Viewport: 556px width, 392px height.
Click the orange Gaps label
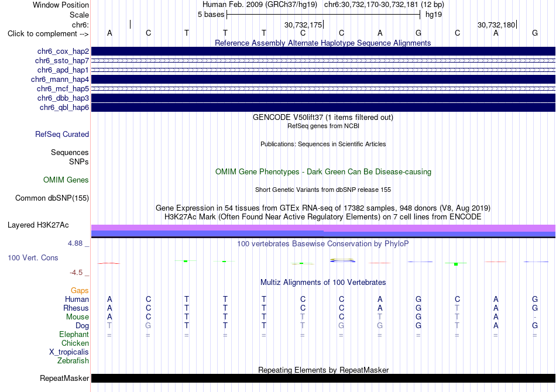click(x=80, y=291)
